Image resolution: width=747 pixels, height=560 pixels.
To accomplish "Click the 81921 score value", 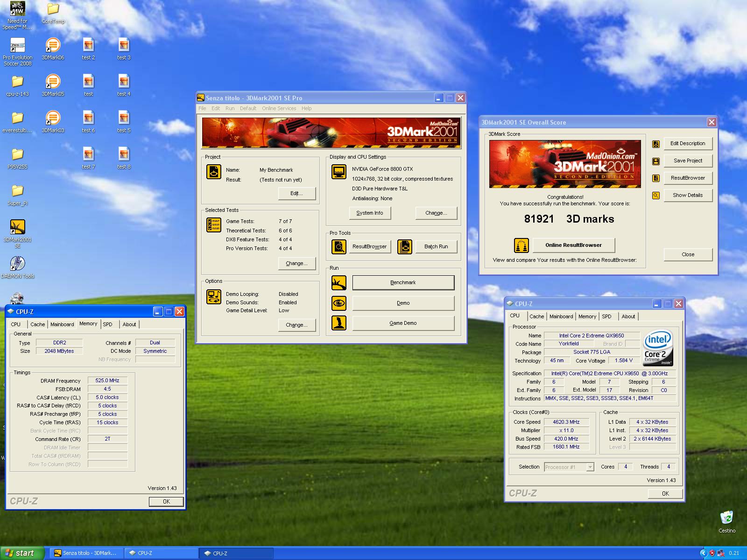I will (539, 219).
